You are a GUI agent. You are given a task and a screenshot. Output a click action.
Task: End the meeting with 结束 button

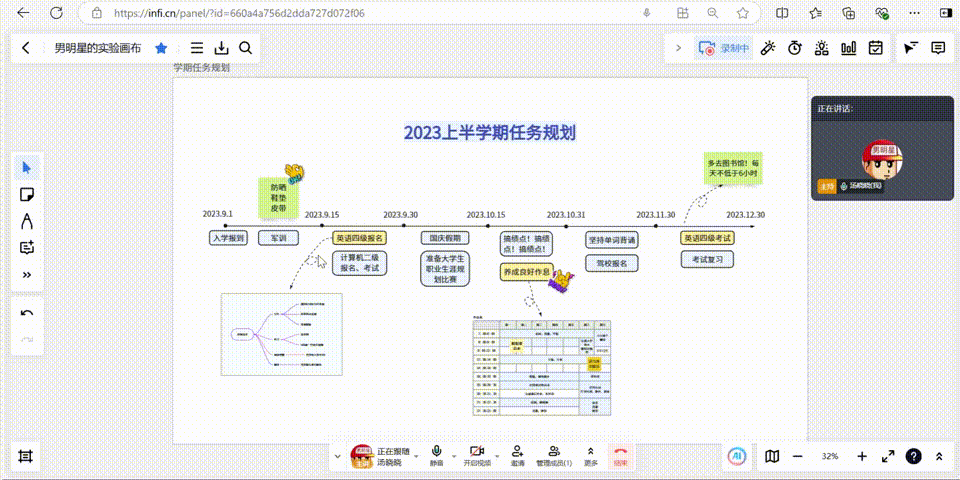(620, 456)
